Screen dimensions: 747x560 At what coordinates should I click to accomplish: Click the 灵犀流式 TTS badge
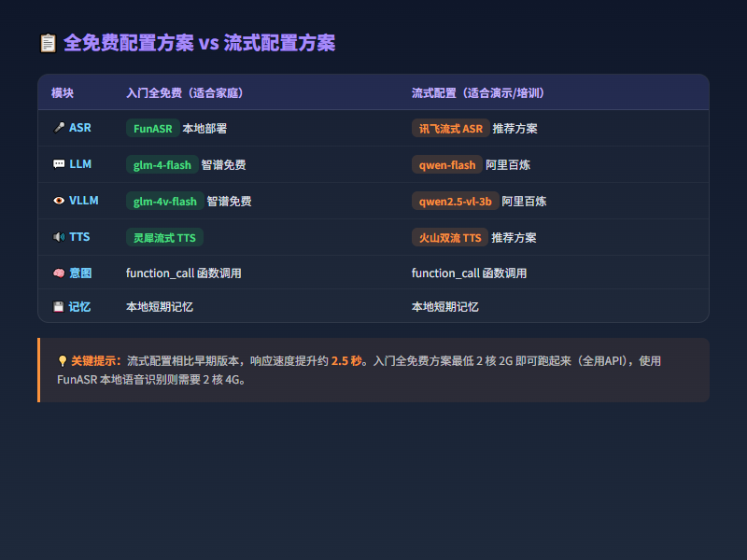(164, 238)
